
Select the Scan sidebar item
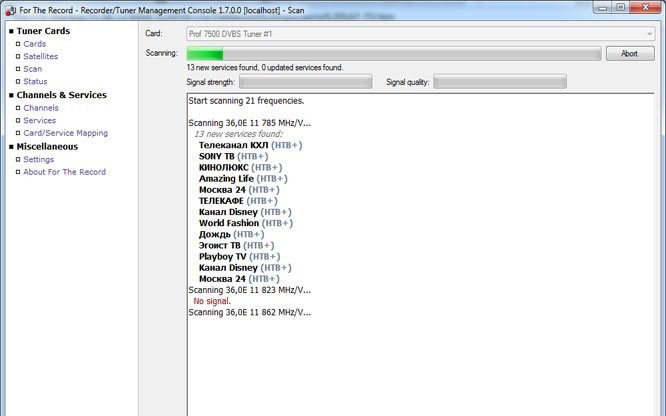[33, 69]
